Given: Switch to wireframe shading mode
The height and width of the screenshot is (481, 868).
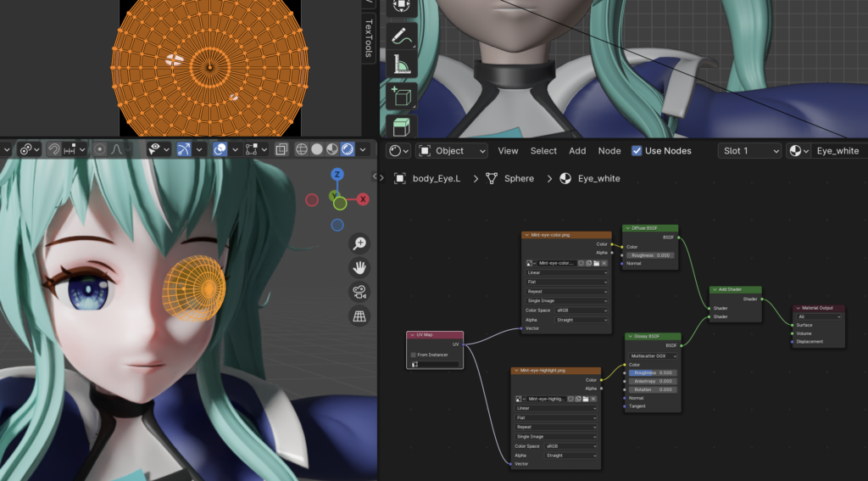Looking at the screenshot, I should 302,149.
